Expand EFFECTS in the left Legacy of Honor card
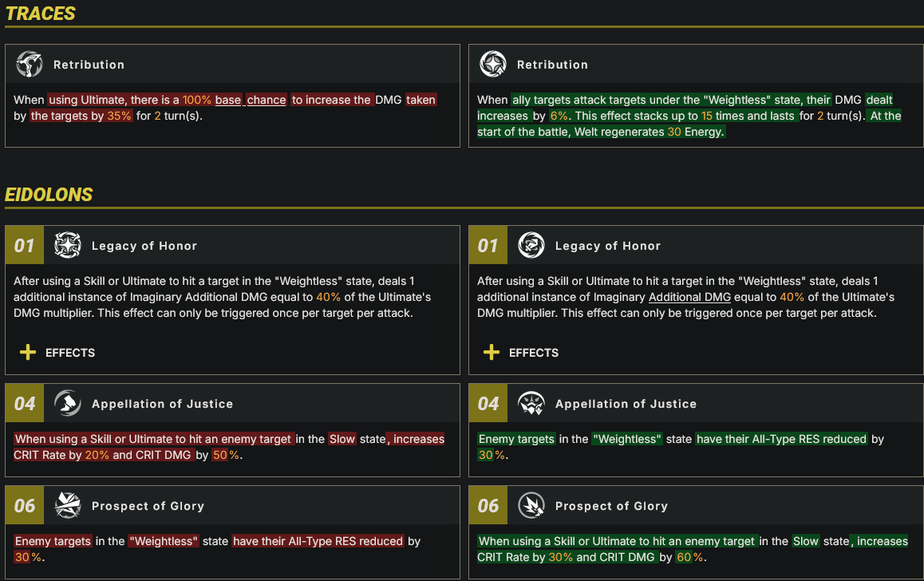This screenshot has height=581, width=924. tap(57, 353)
